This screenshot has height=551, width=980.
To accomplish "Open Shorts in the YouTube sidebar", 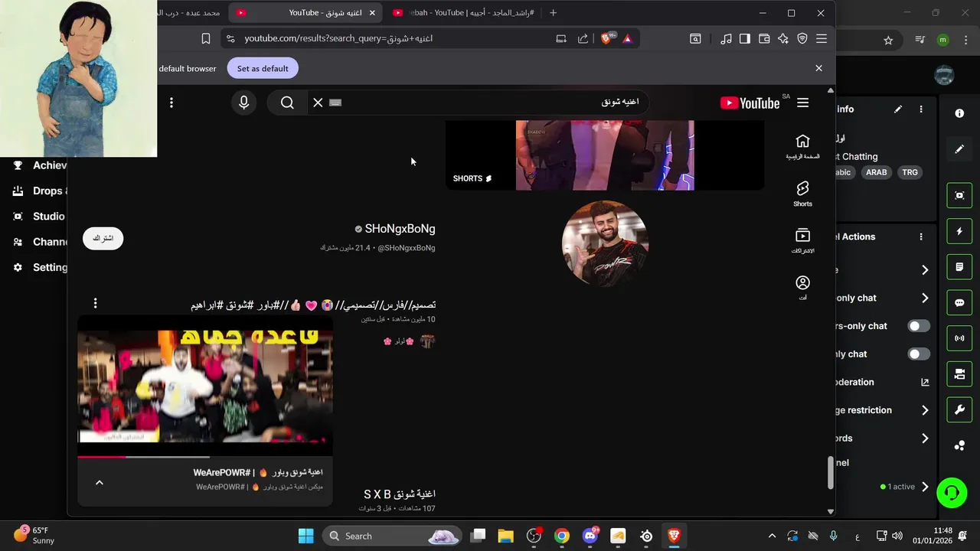I will click(802, 194).
